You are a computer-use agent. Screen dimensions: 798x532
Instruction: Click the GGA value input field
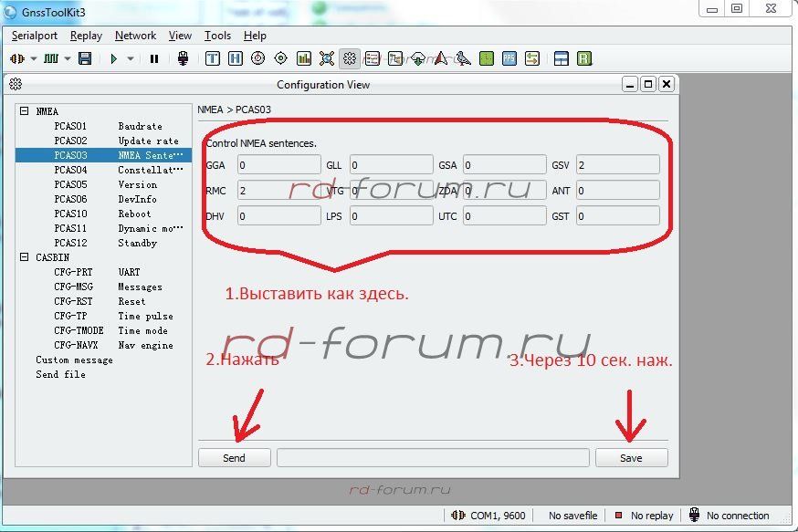[x=278, y=165]
